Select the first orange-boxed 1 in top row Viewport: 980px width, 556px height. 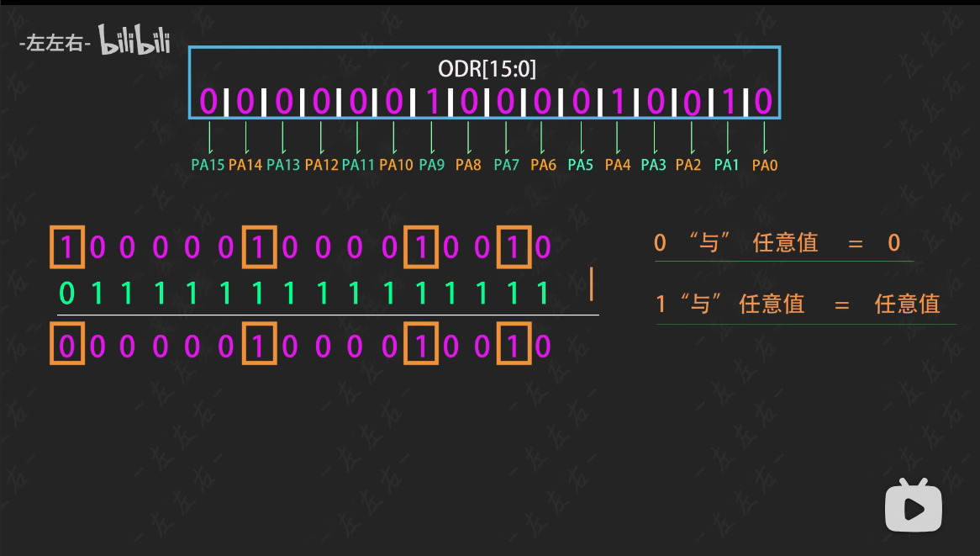(67, 247)
